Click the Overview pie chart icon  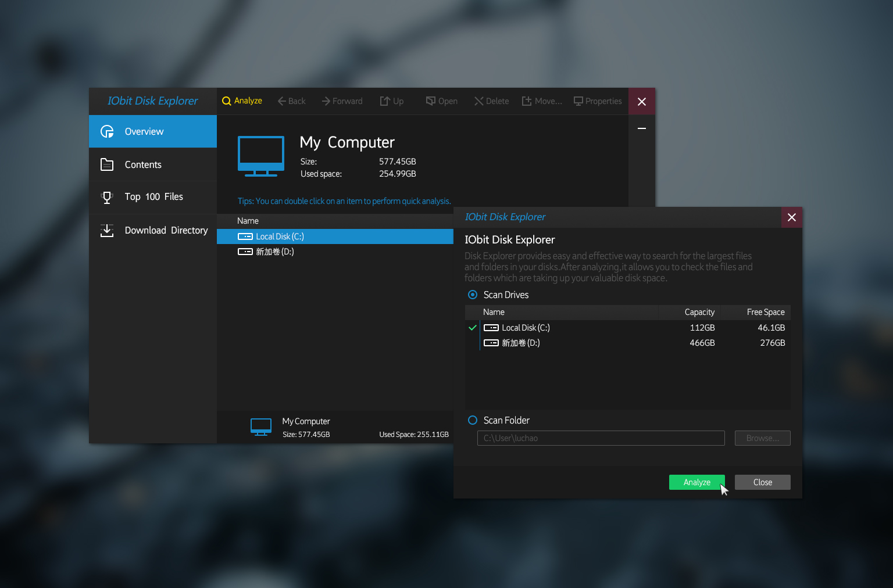click(x=107, y=131)
